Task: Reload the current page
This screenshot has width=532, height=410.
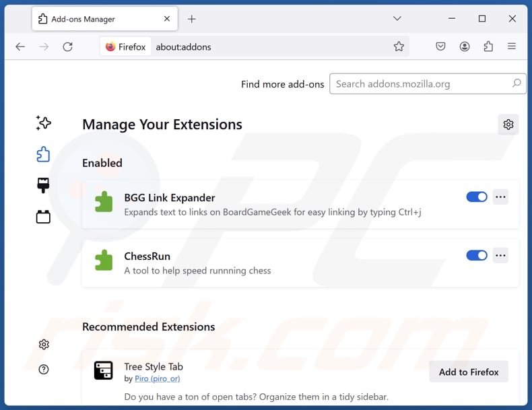Action: tap(67, 46)
